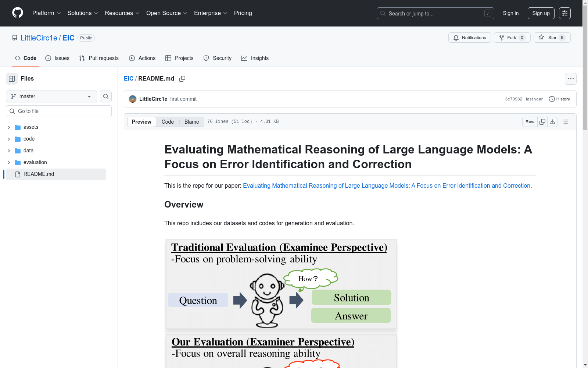Click the fork icon

click(x=502, y=38)
